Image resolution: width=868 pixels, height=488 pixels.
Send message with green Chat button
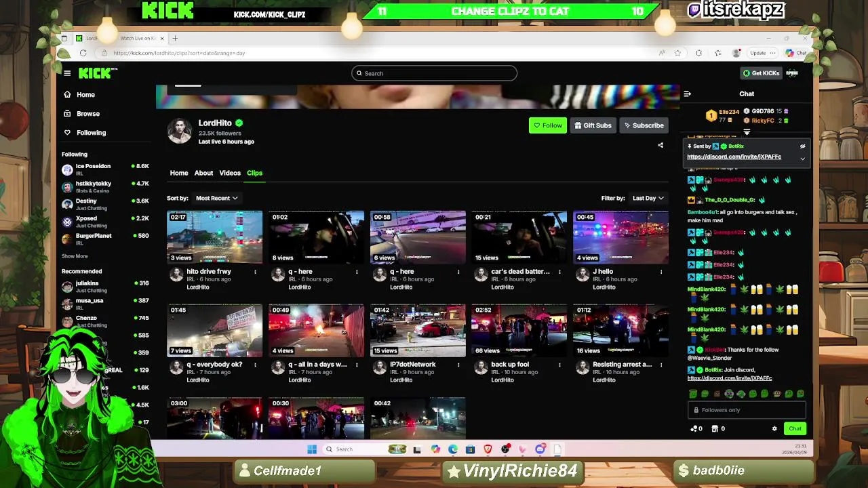point(795,428)
